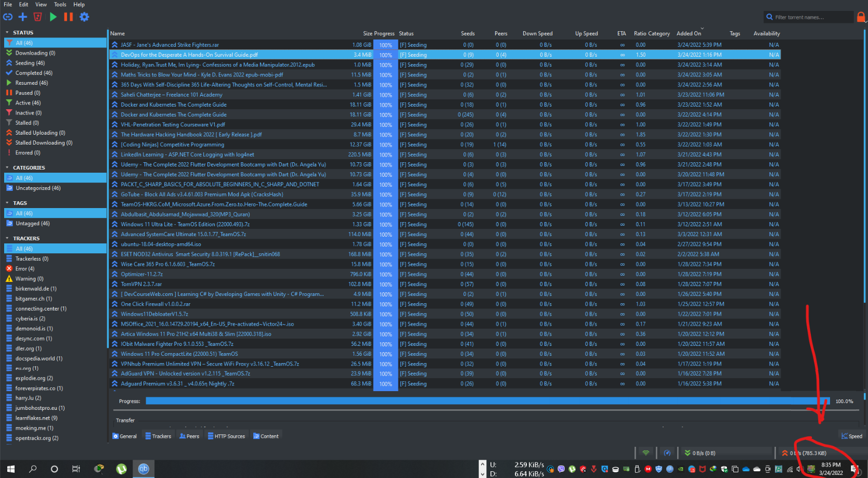The image size is (868, 478).
Task: Collapse the TAGS sidebar section
Action: click(7, 203)
